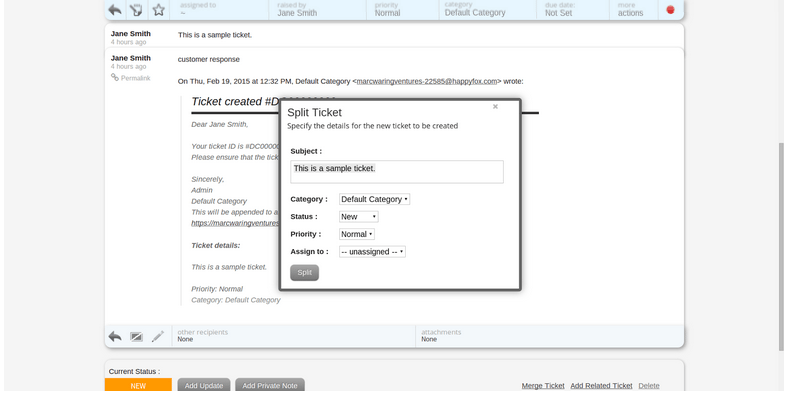Open the Status dropdown showing New
Viewport: 786px width, 393px height.
(x=358, y=217)
